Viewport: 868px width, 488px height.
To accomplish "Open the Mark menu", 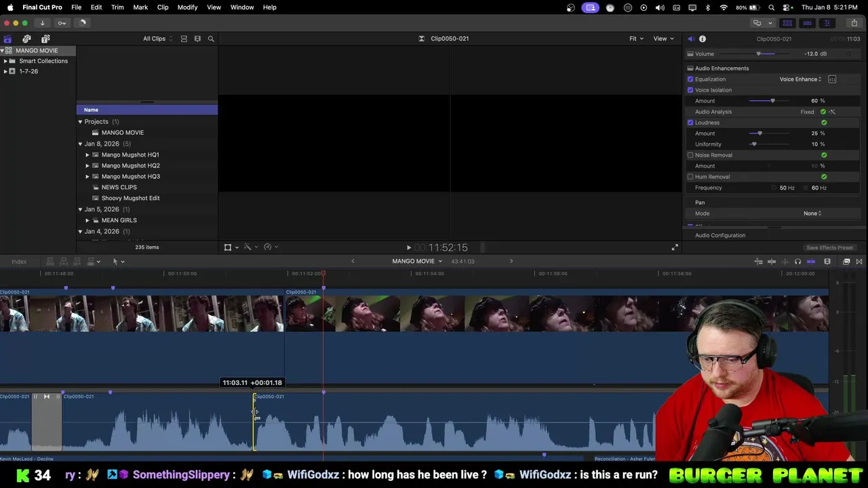I will (140, 7).
